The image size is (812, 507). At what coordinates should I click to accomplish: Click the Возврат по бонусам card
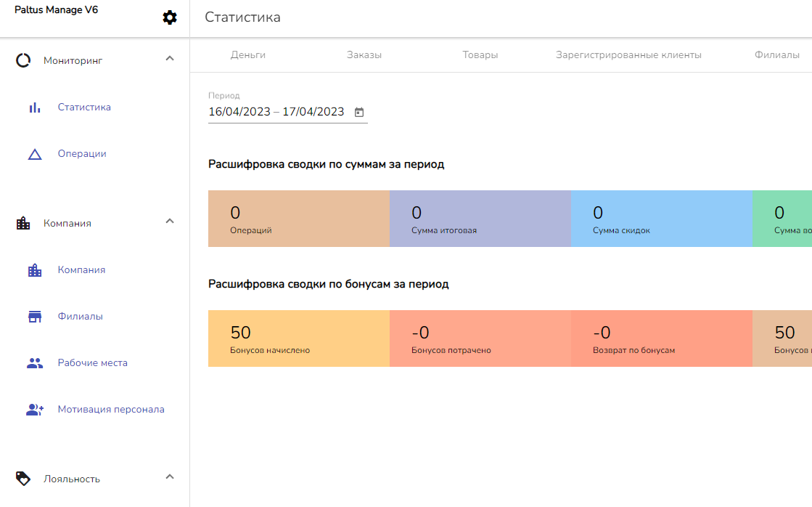point(662,338)
